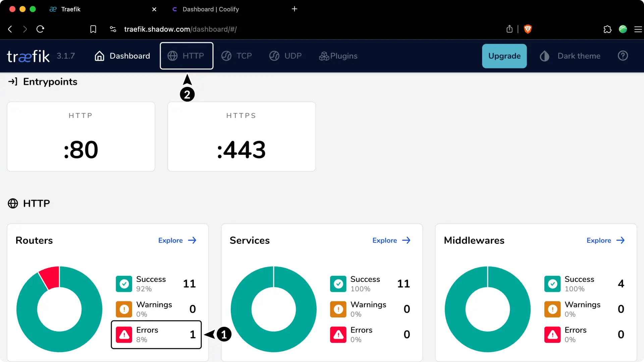Image resolution: width=644 pixels, height=362 pixels.
Task: Open the extensions puzzle icon
Action: tap(607, 29)
